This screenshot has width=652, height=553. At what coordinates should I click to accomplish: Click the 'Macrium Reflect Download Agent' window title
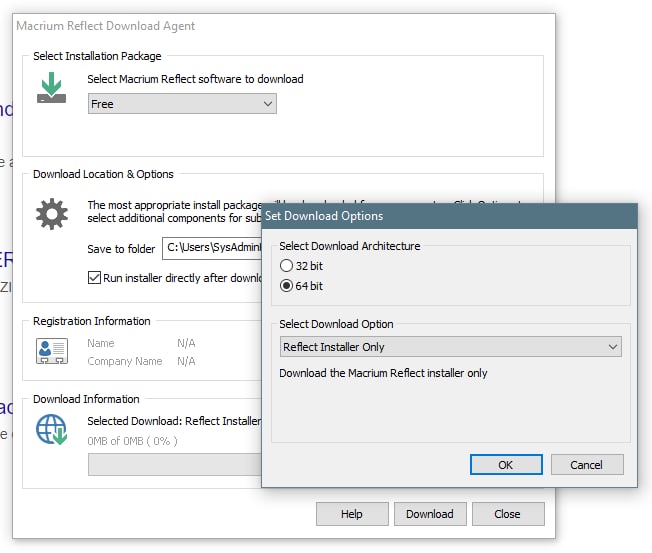click(x=106, y=26)
